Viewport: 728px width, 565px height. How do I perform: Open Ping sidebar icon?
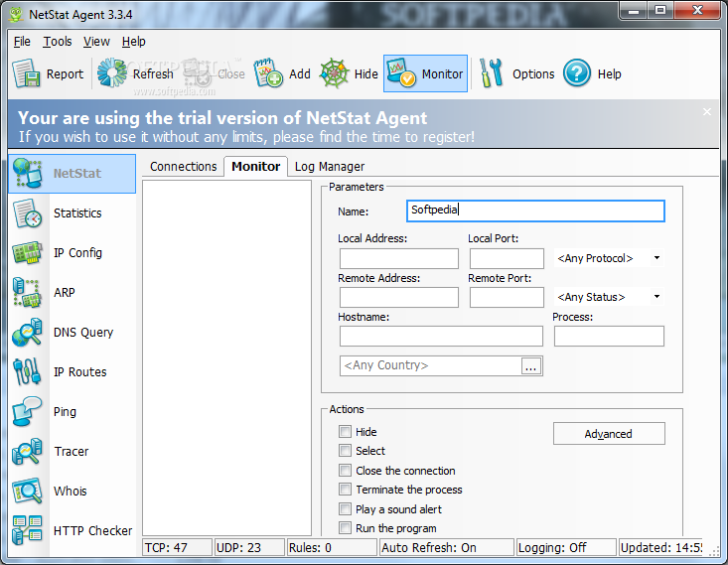[28, 411]
